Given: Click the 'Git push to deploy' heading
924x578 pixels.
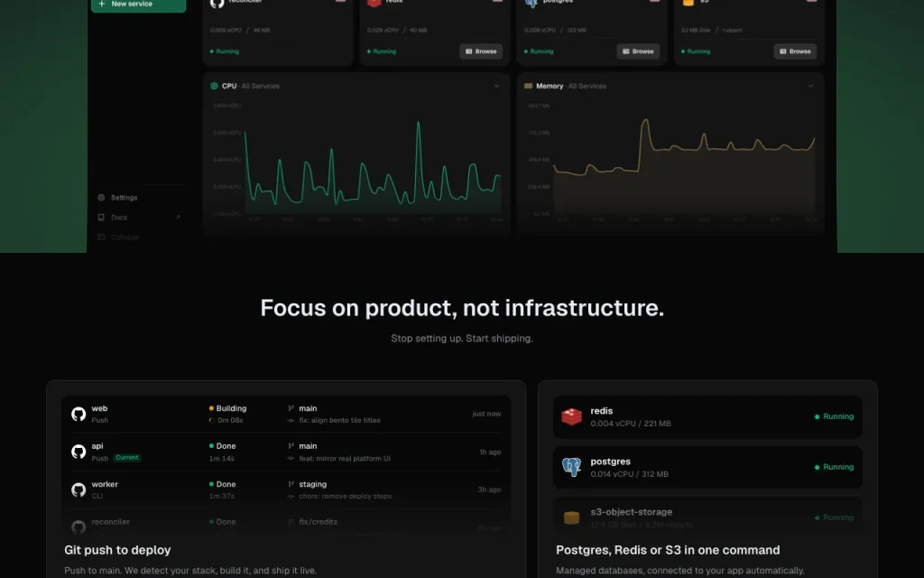Looking at the screenshot, I should click(117, 550).
